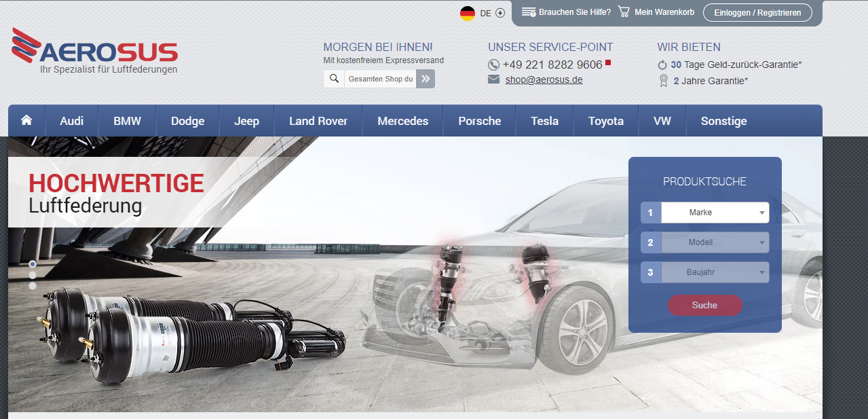Switch to the second carousel slide dot
This screenshot has width=868, height=419.
(x=33, y=275)
